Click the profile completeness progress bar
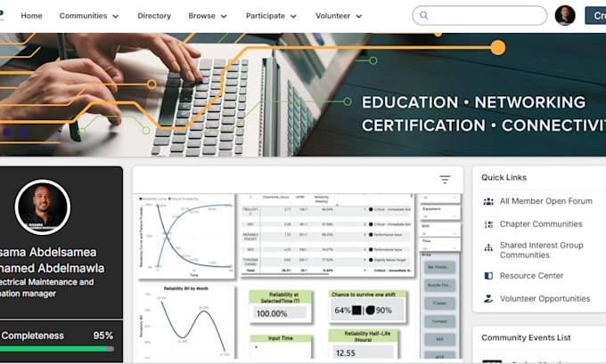606x364 pixels. coord(57,349)
